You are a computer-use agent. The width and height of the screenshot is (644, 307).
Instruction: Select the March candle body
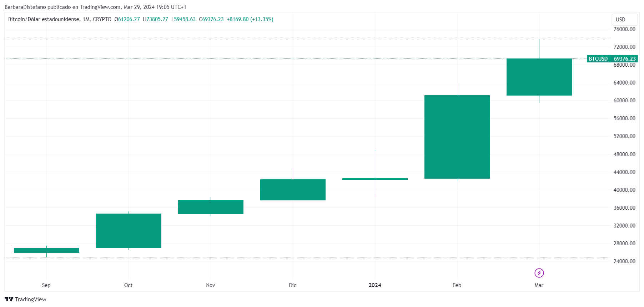[x=539, y=77]
